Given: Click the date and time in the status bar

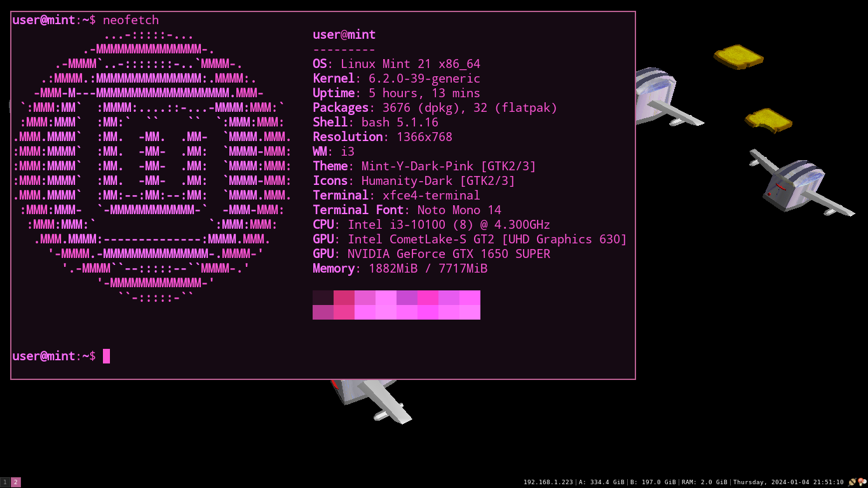Looking at the screenshot, I should coord(788,482).
